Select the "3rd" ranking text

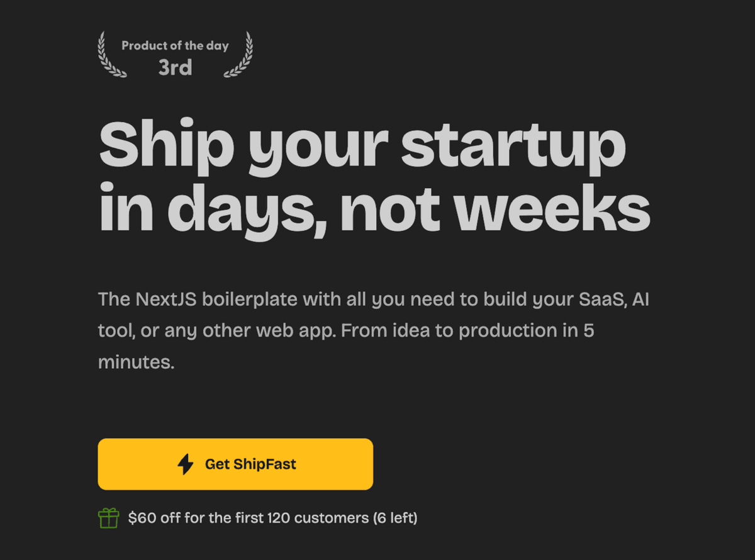(x=175, y=67)
